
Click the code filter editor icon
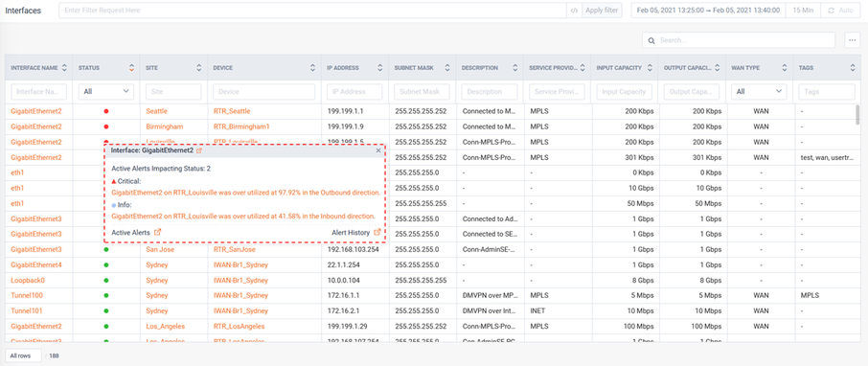point(574,10)
